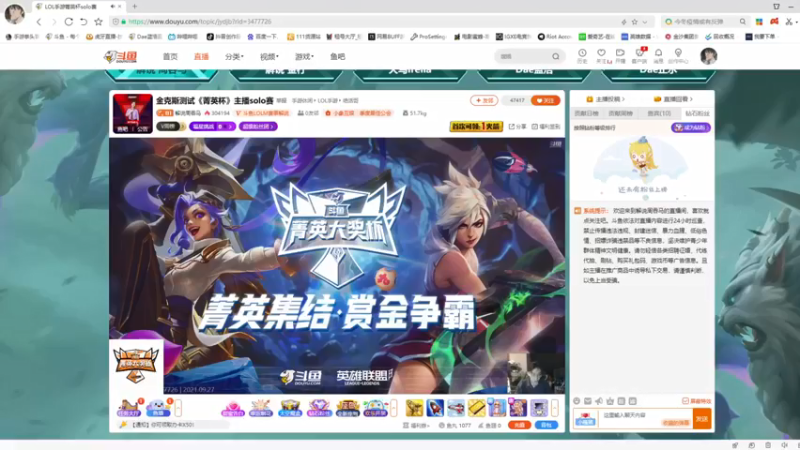Open the 111资源站 bookmark
Viewport: 800px width, 450px height.
(304, 37)
